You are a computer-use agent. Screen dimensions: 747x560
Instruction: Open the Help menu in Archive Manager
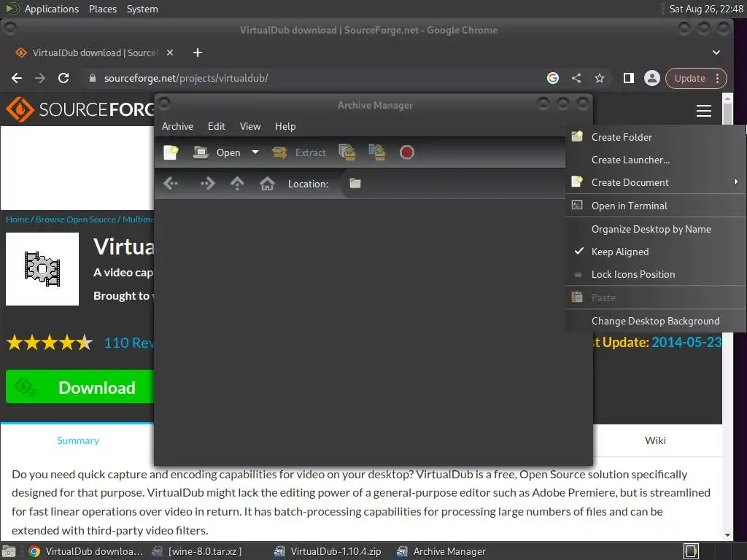coord(285,126)
